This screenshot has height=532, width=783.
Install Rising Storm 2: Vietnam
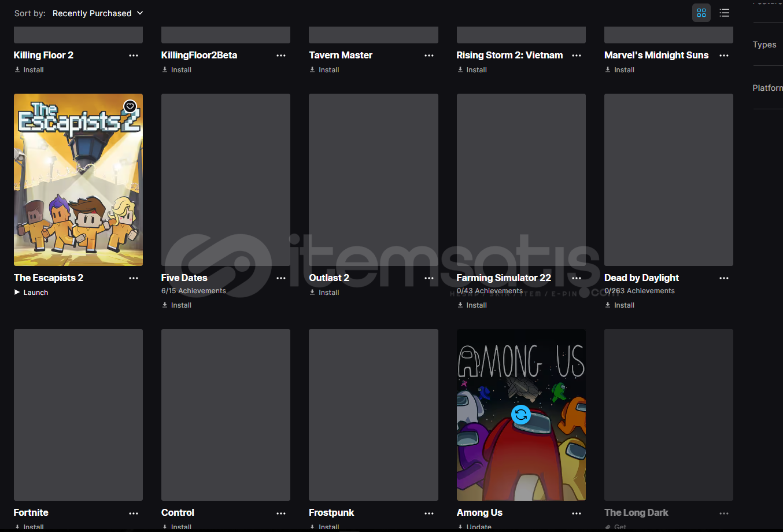pyautogui.click(x=472, y=70)
